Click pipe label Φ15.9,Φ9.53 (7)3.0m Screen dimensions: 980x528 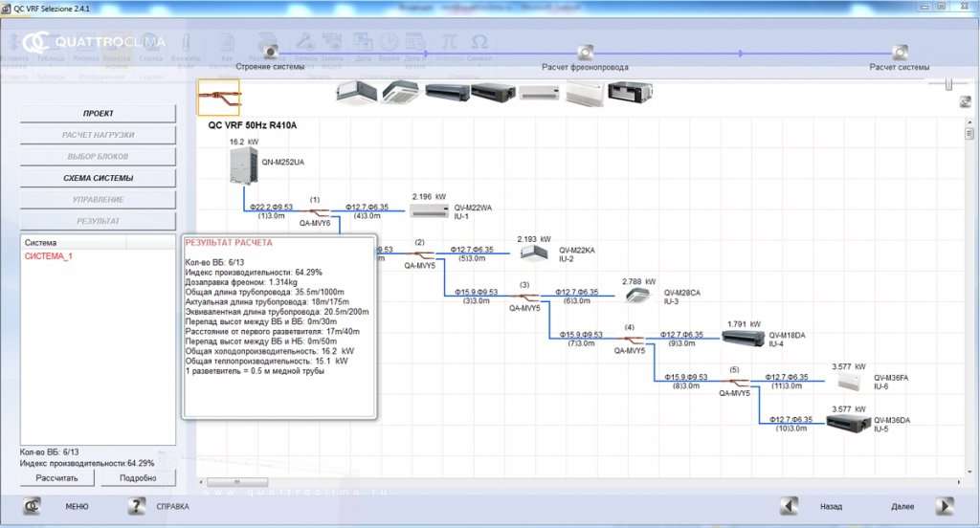tap(581, 339)
